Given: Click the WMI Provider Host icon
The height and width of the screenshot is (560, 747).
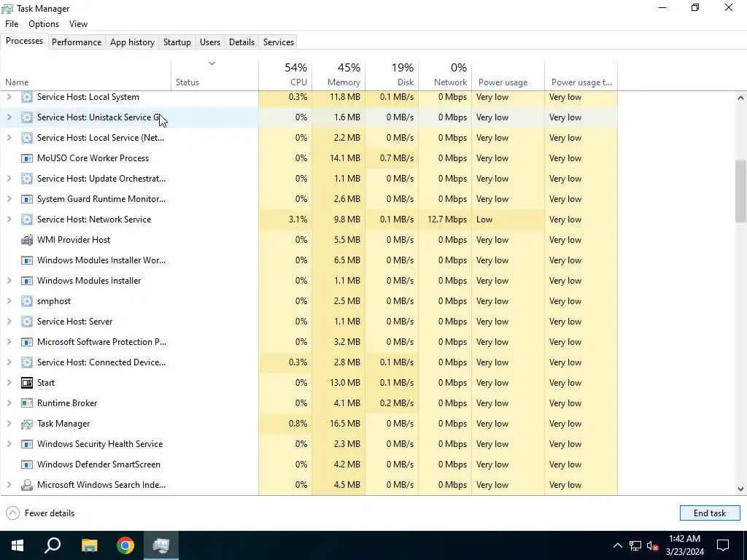Looking at the screenshot, I should pos(27,240).
